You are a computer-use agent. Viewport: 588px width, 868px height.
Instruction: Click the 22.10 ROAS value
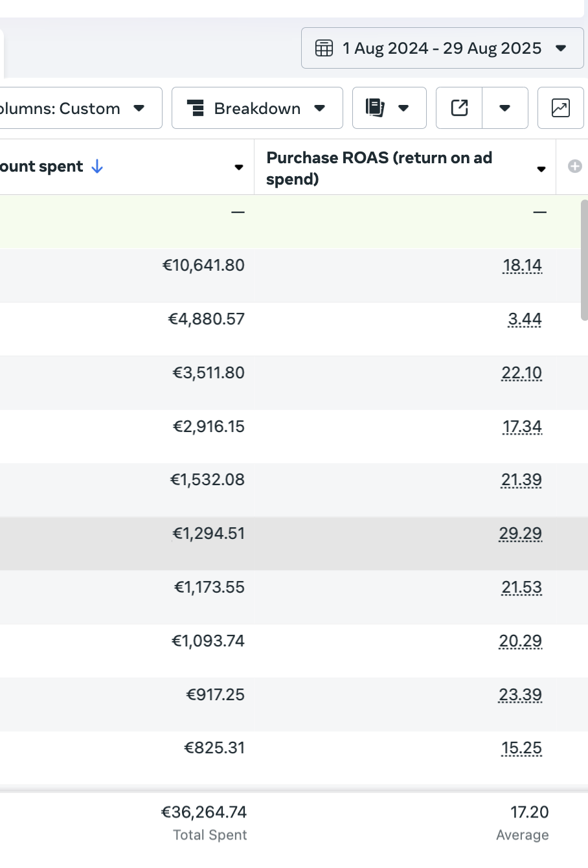coord(521,373)
